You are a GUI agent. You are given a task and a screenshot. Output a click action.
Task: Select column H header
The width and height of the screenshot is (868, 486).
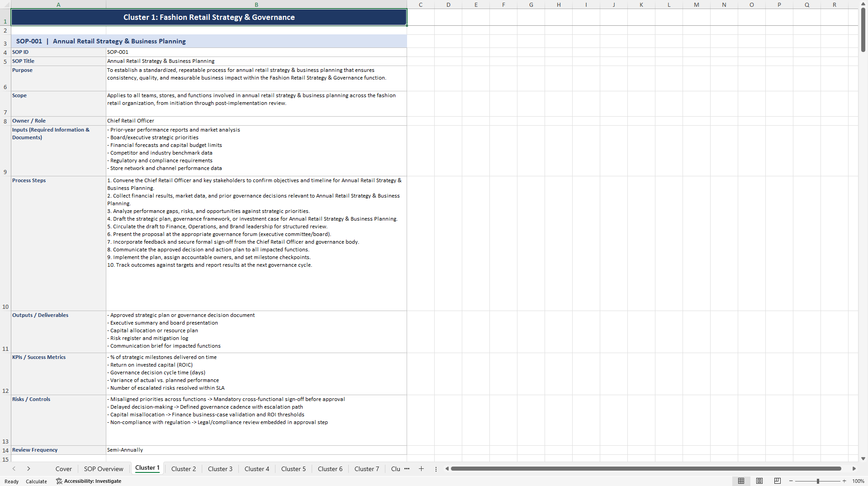(559, 5)
